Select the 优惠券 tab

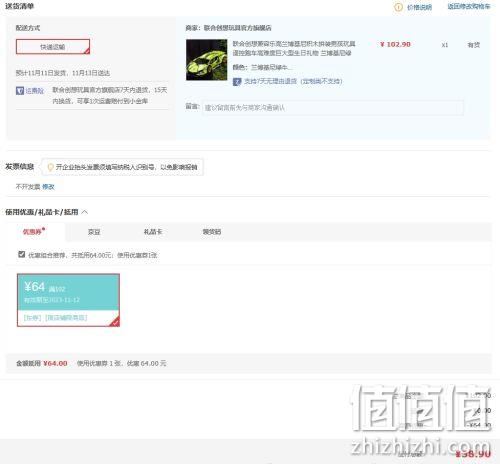(34, 232)
